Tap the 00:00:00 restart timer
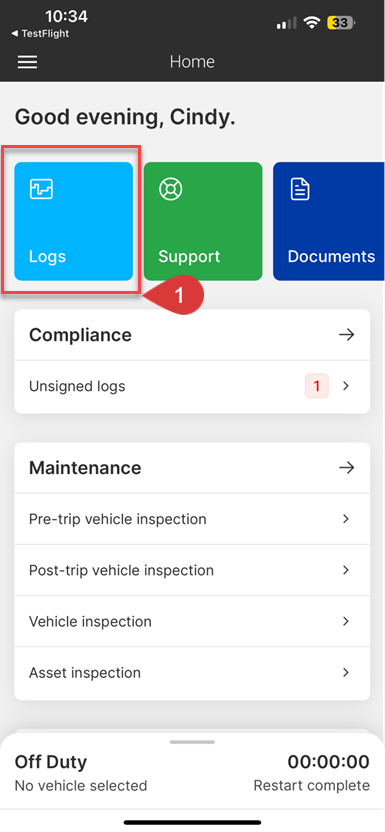The image size is (385, 832). (x=328, y=762)
